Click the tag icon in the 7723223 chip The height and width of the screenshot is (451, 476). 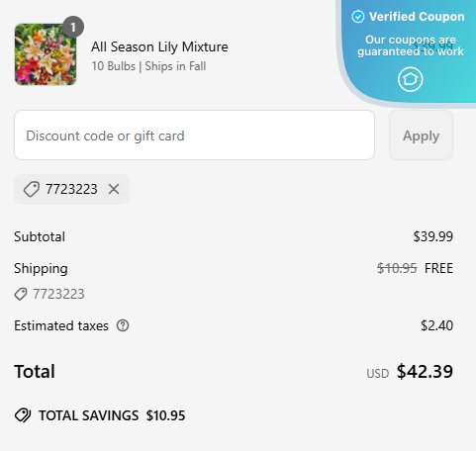[x=32, y=189]
